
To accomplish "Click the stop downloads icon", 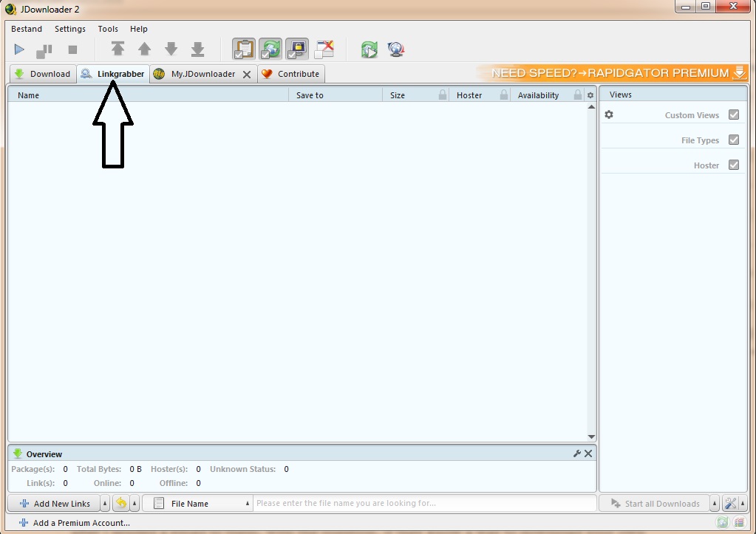I will [x=73, y=49].
